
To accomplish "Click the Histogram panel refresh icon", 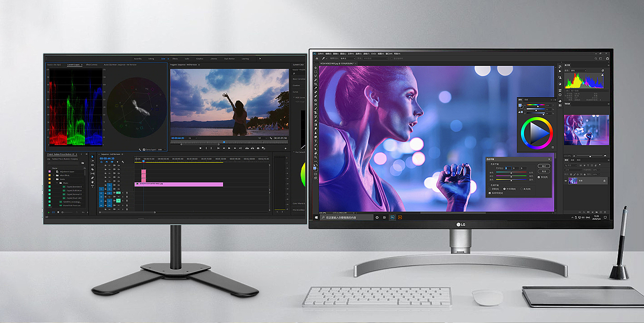I will tap(603, 71).
